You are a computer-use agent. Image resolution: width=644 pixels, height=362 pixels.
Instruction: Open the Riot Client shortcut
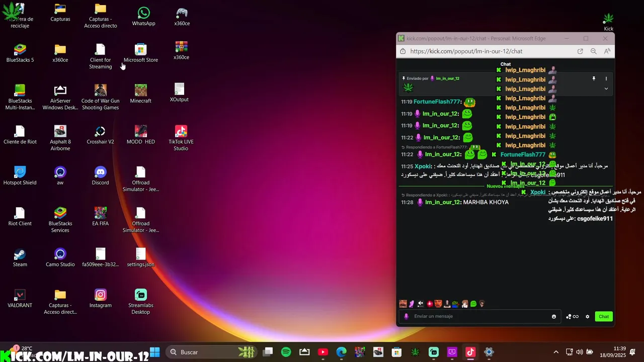[x=20, y=217]
